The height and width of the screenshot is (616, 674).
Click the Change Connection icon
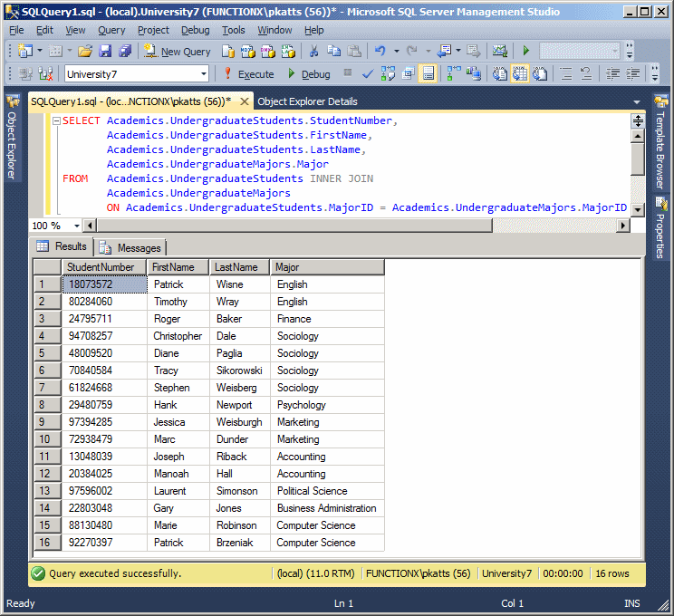point(45,74)
